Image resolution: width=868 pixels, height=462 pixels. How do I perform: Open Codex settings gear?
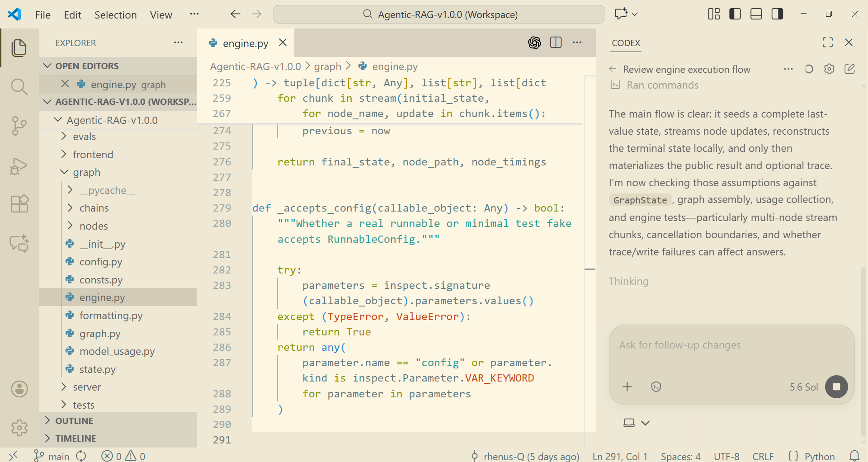coord(829,69)
